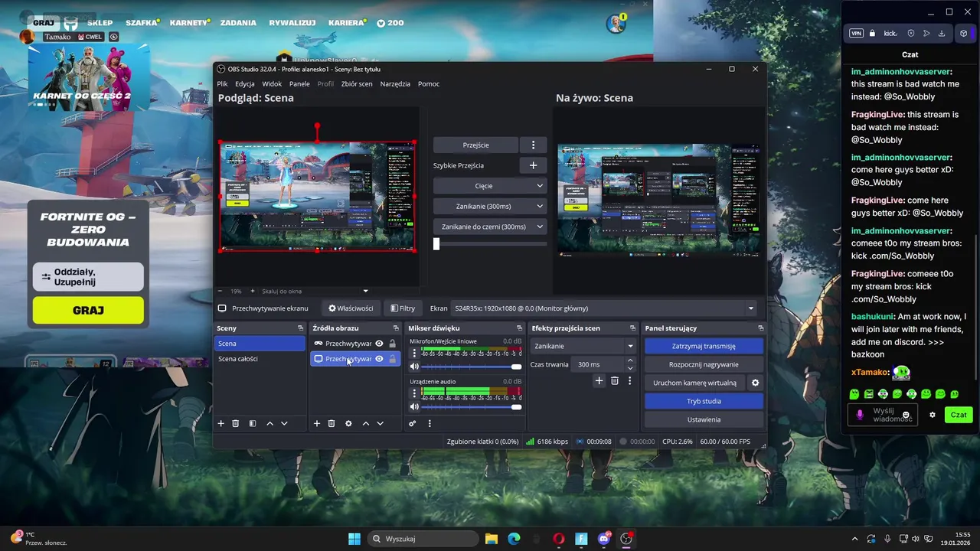The image size is (980, 551).
Task: Open Panele menu in OBS
Action: (299, 83)
